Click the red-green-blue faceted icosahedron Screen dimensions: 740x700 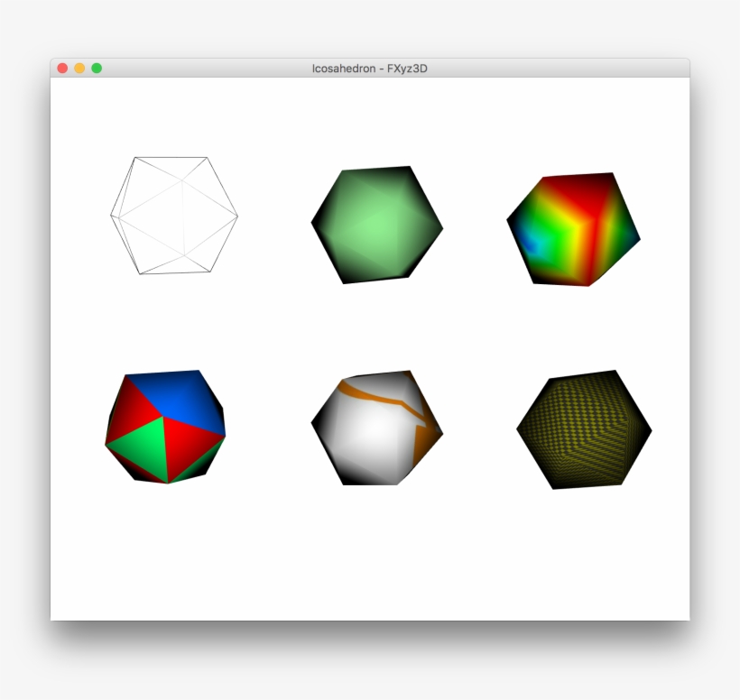pos(164,428)
